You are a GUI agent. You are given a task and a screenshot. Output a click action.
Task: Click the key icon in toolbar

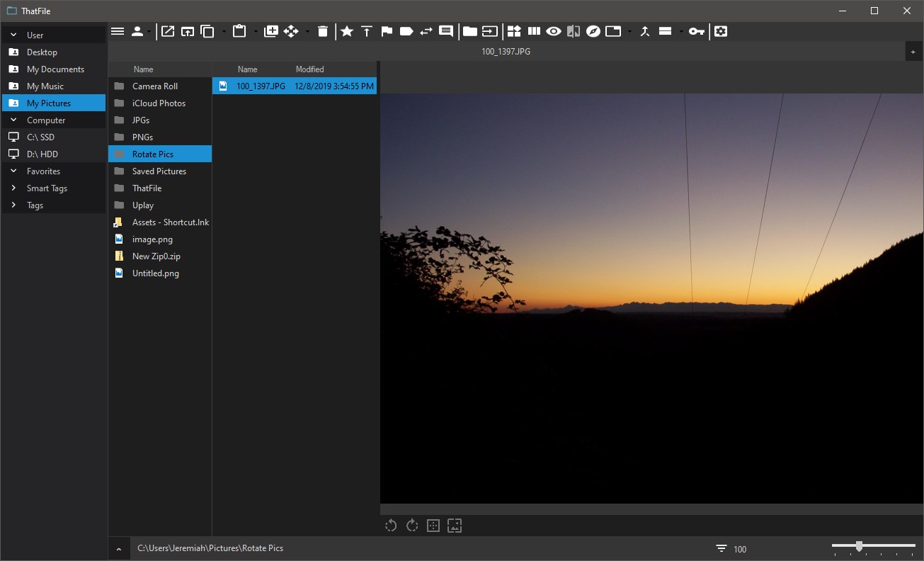click(697, 31)
